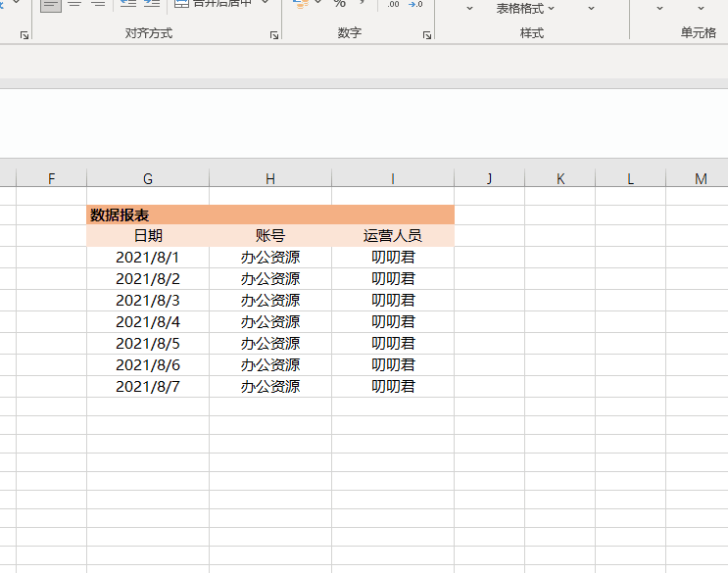
Task: Select column J header
Action: point(489,178)
